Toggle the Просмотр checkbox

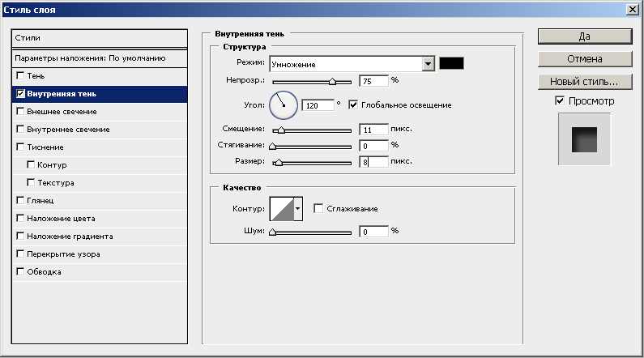click(560, 101)
